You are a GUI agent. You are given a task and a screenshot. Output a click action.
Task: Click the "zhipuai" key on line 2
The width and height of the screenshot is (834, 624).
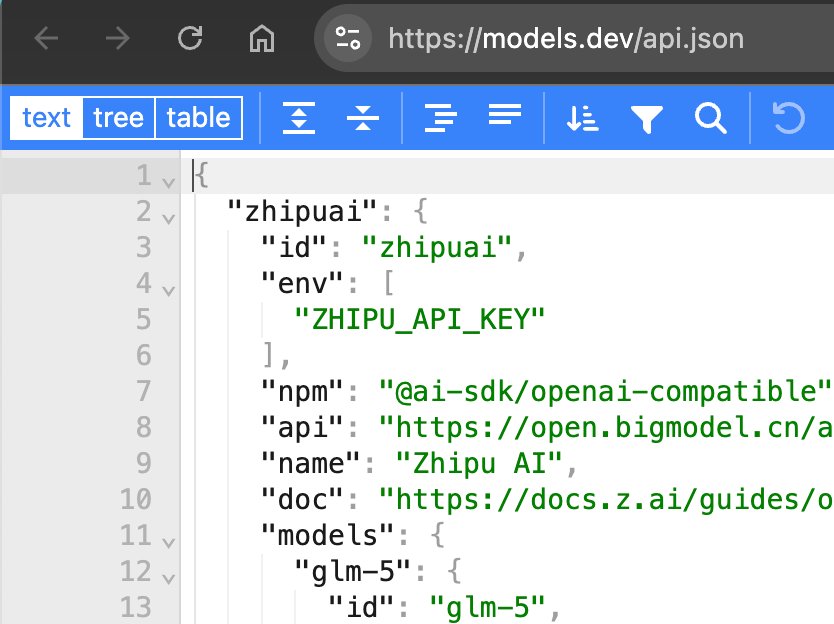303,212
